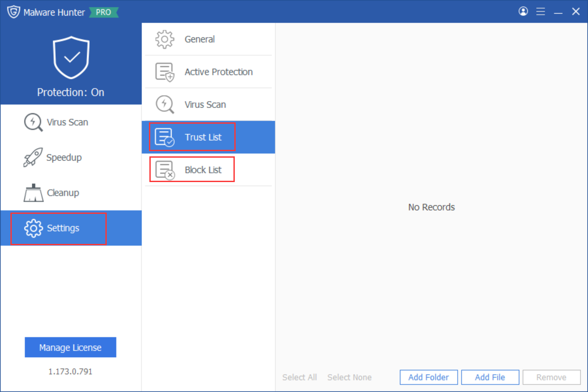Click the shield icon showing Protection On
Screen dimensions: 588x392
click(71, 57)
